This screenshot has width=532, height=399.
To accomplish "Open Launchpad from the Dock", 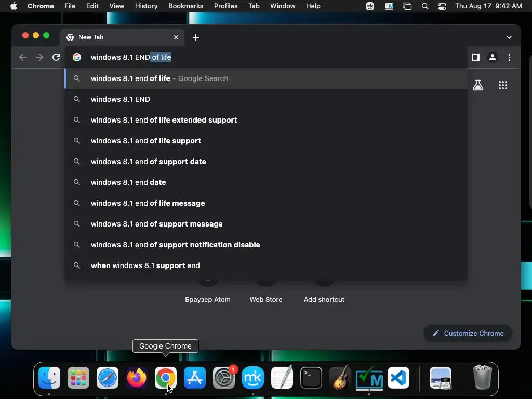I will (78, 378).
